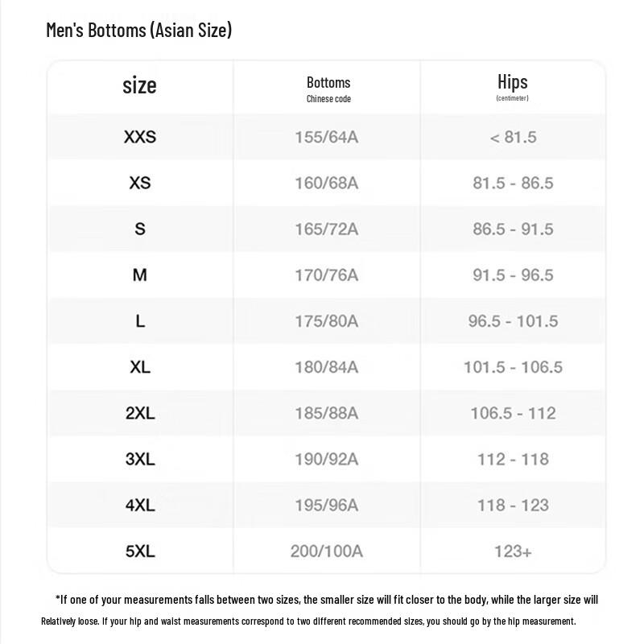Click the XL size cell
This screenshot has width=644, height=644.
tap(140, 367)
